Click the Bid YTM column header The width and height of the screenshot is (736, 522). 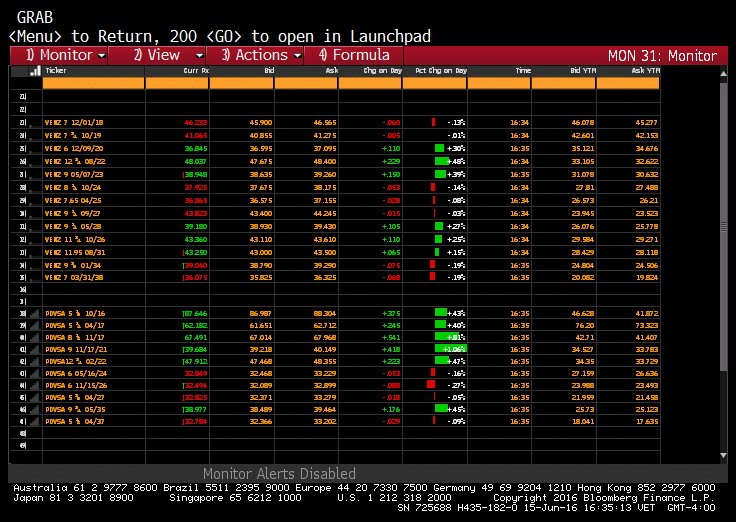coord(583,71)
